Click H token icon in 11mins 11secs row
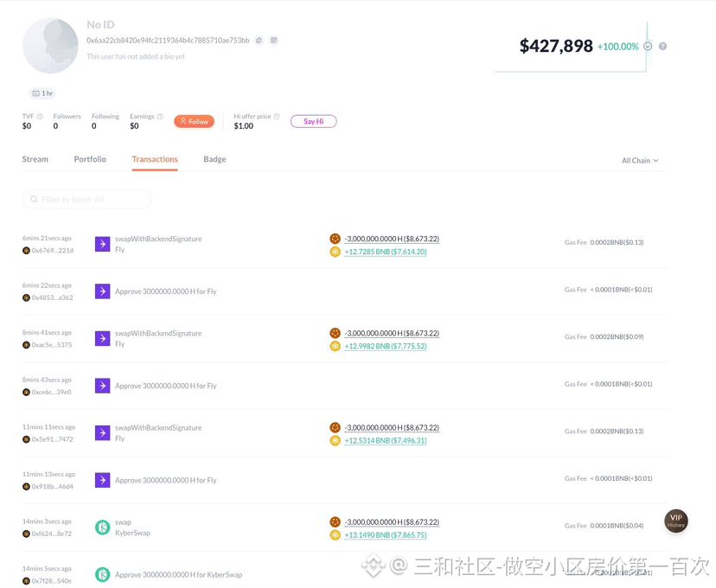The image size is (716, 588). click(x=336, y=428)
